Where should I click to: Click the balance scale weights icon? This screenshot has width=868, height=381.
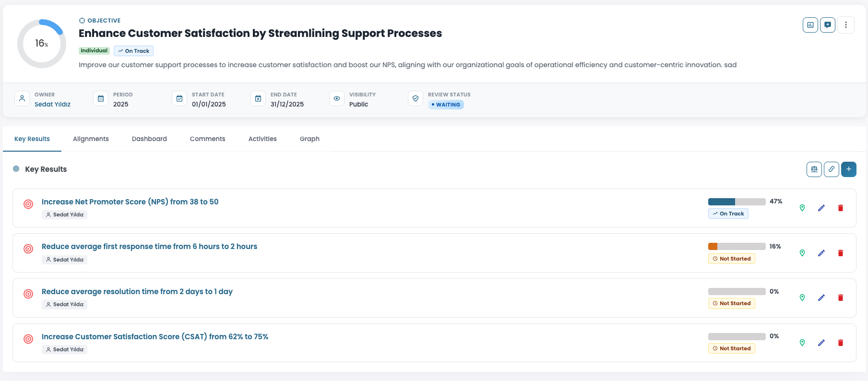(x=814, y=169)
